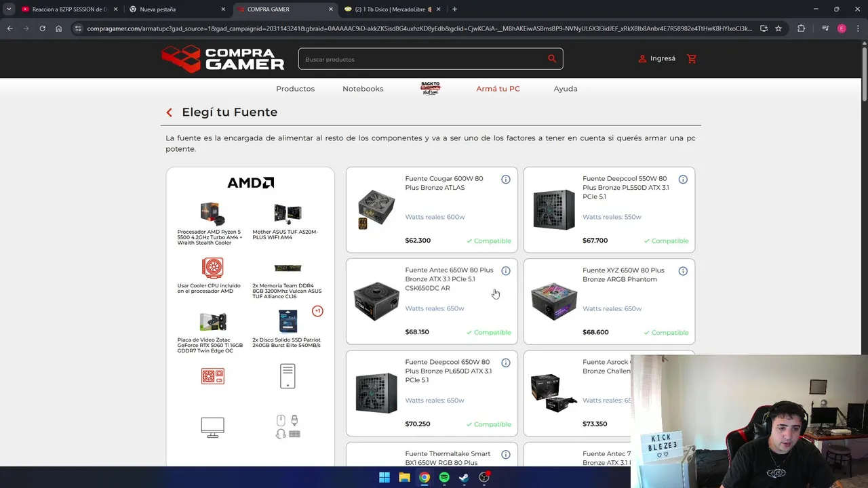Click the $62.300 price text
Viewport: 868px width, 488px height.
click(x=418, y=241)
